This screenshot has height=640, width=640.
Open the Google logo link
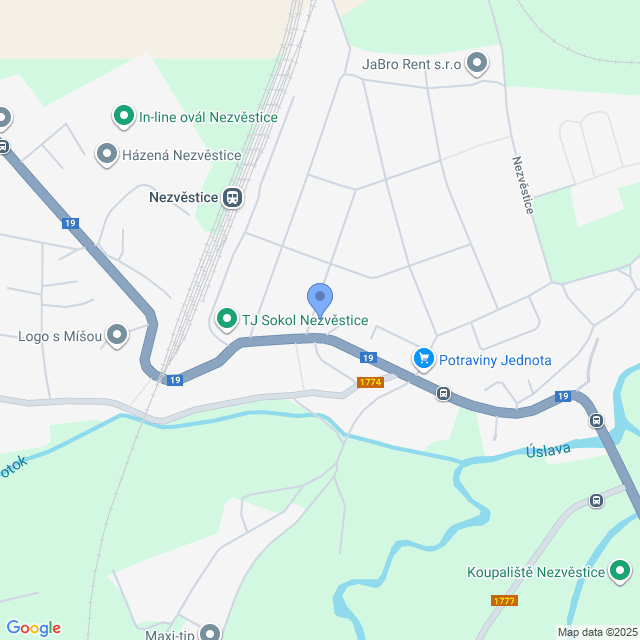[34, 628]
